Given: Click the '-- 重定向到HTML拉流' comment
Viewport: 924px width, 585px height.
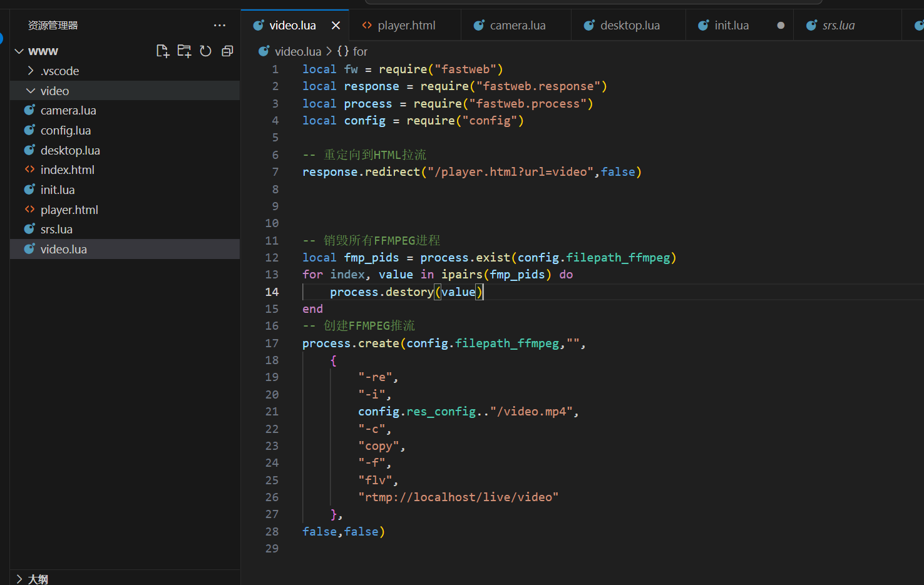Looking at the screenshot, I should click(364, 155).
